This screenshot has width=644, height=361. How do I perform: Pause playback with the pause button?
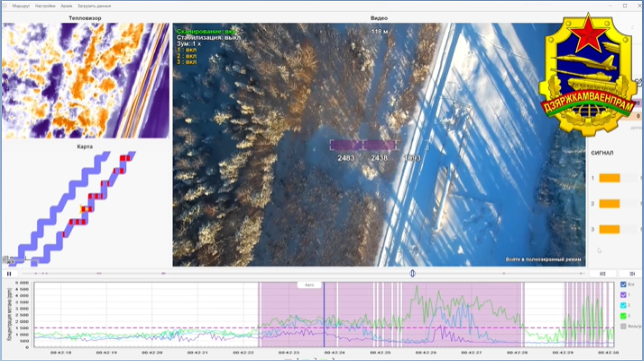[x=9, y=274]
